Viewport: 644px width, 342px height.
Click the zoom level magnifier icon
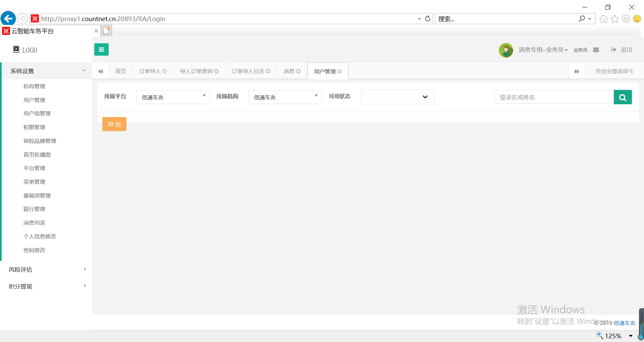pos(600,336)
